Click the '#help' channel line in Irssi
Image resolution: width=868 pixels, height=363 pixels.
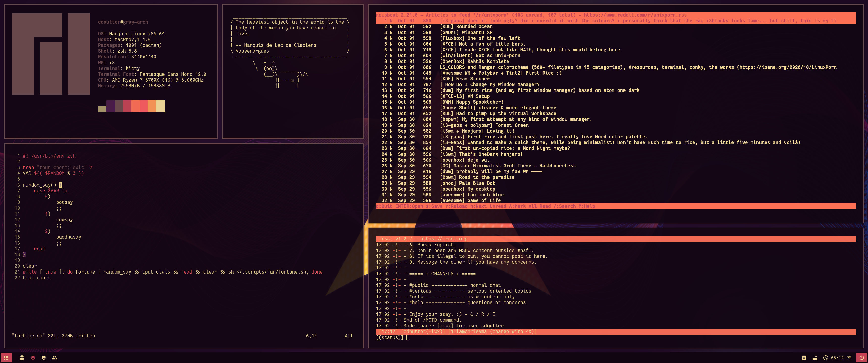point(450,303)
